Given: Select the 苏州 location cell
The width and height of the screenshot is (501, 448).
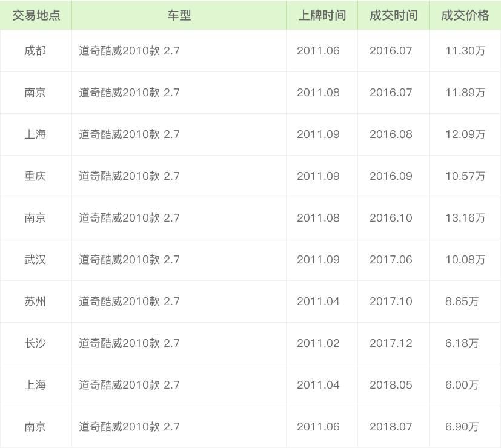Looking at the screenshot, I should (35, 301).
